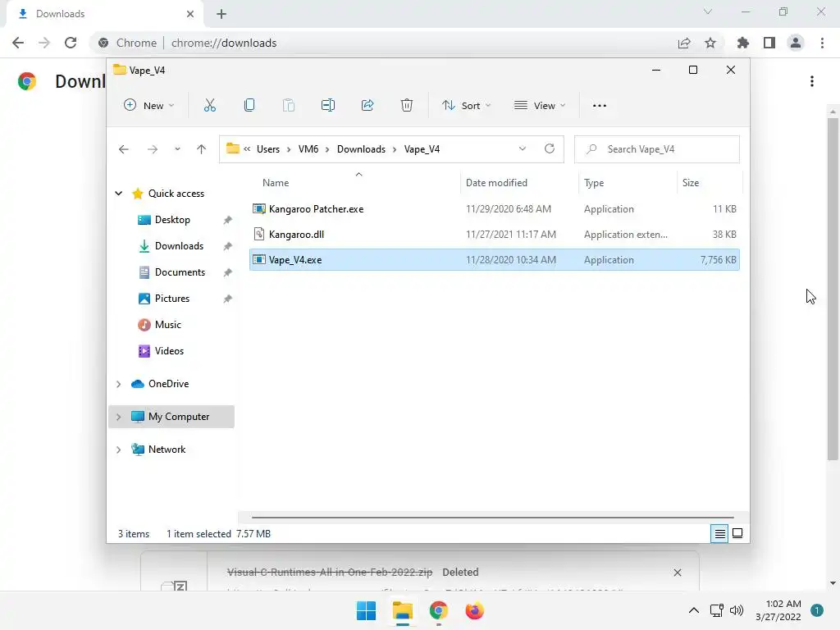840x630 pixels.
Task: Open Chrome profile avatar icon
Action: coord(796,43)
